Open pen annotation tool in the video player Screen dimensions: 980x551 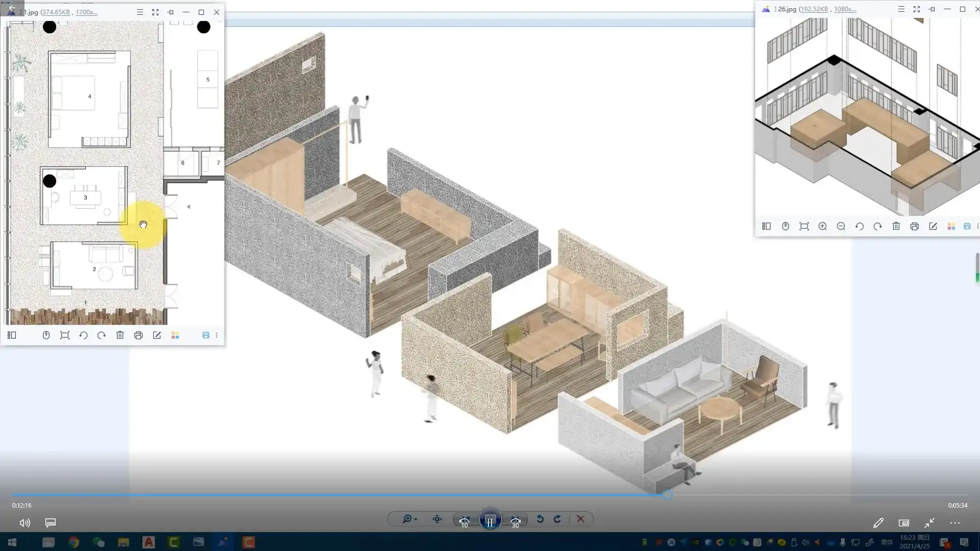coord(878,523)
